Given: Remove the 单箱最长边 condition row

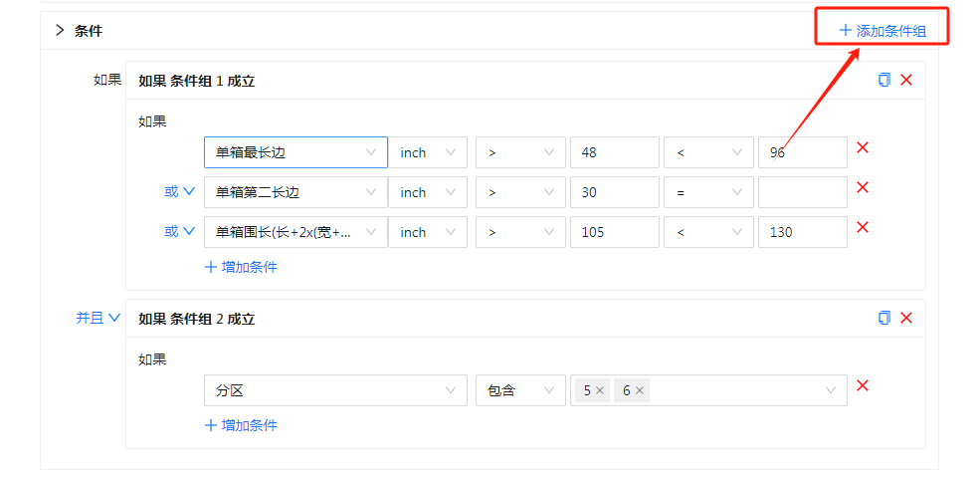Looking at the screenshot, I should point(863,147).
